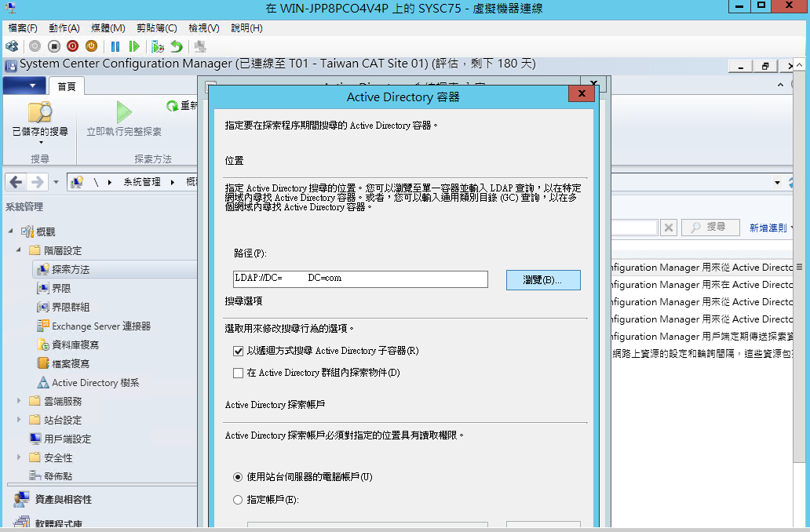Viewport: 810px width, 532px height.
Task: Enable 在 Active Directory 群組內探索物件 checkbox
Action: click(238, 373)
